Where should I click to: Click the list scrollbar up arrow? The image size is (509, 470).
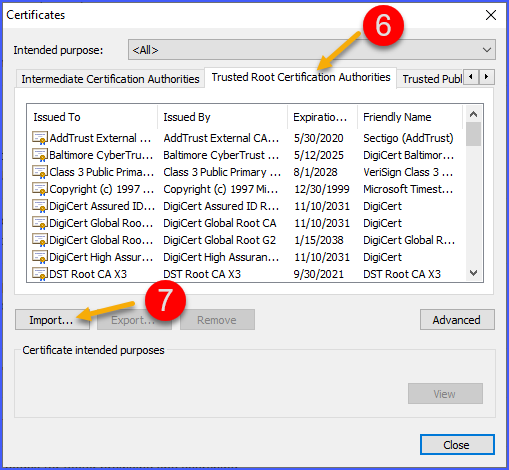click(x=473, y=114)
